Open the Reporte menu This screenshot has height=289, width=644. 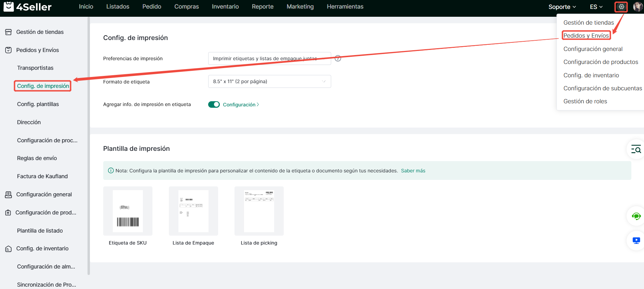[x=263, y=6]
